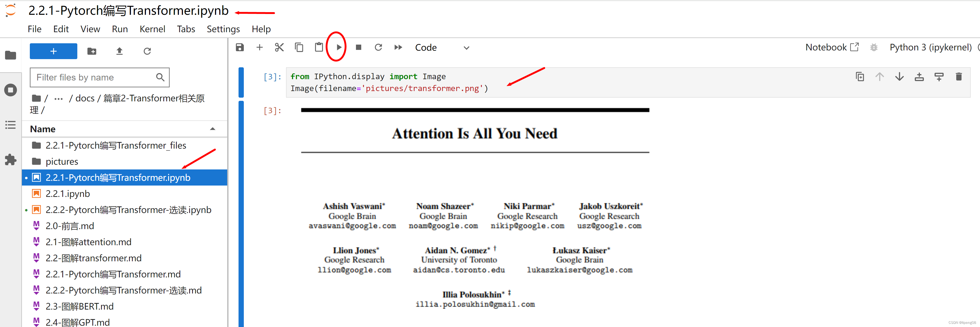Open the Help menu

[261, 29]
